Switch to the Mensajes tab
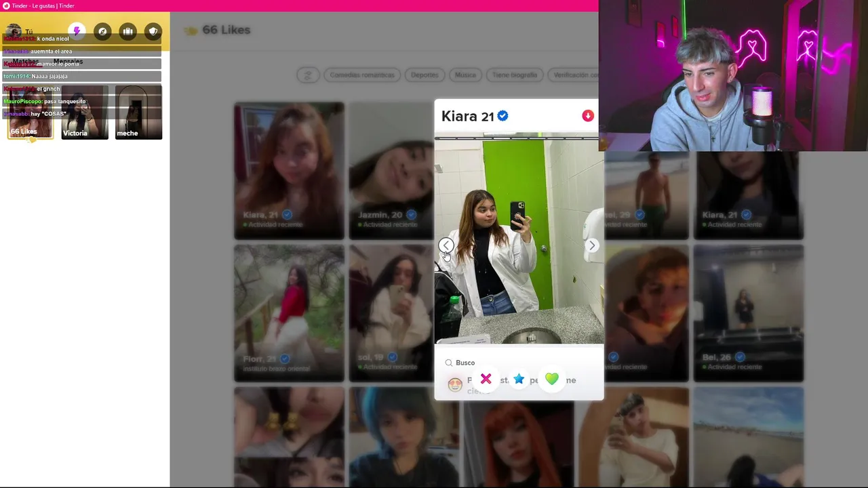 68,62
